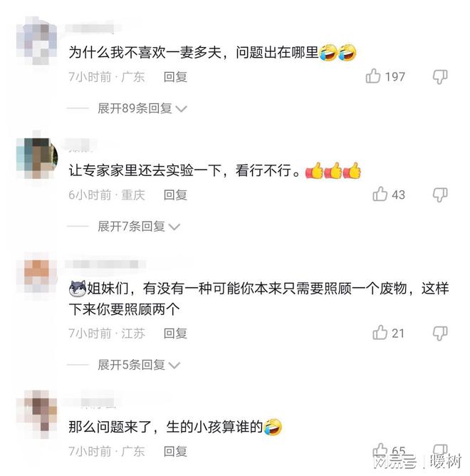Dislike the 生的小孩算谁的 comment
The width and height of the screenshot is (470, 476).
click(440, 450)
